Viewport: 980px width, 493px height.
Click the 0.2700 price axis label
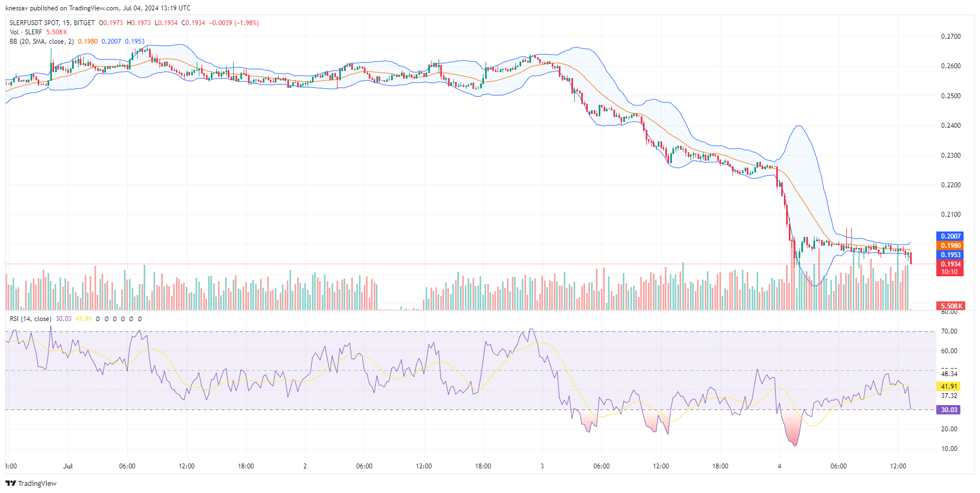951,37
